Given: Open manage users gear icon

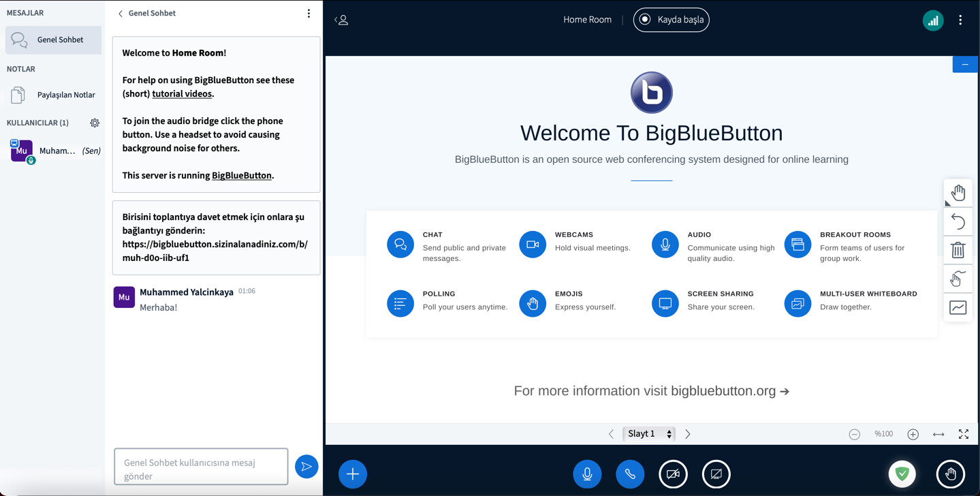Looking at the screenshot, I should [x=95, y=123].
